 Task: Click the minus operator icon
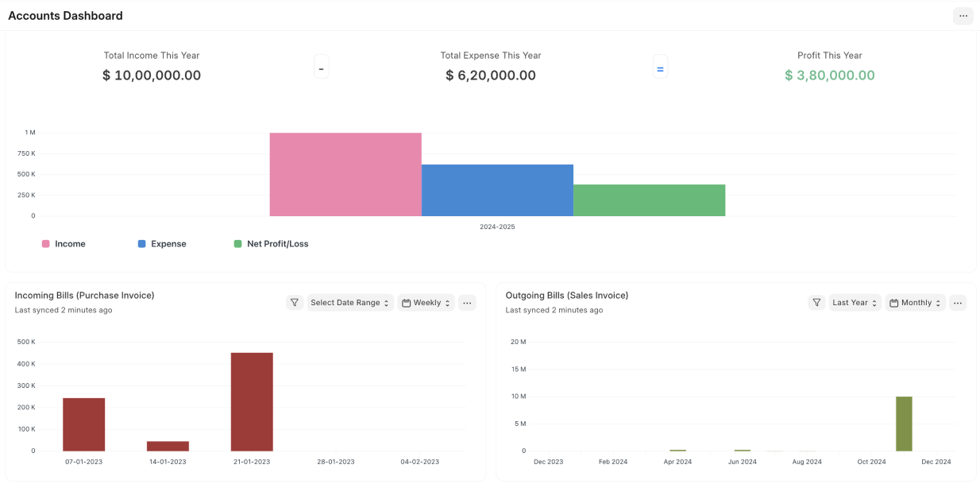[321, 68]
